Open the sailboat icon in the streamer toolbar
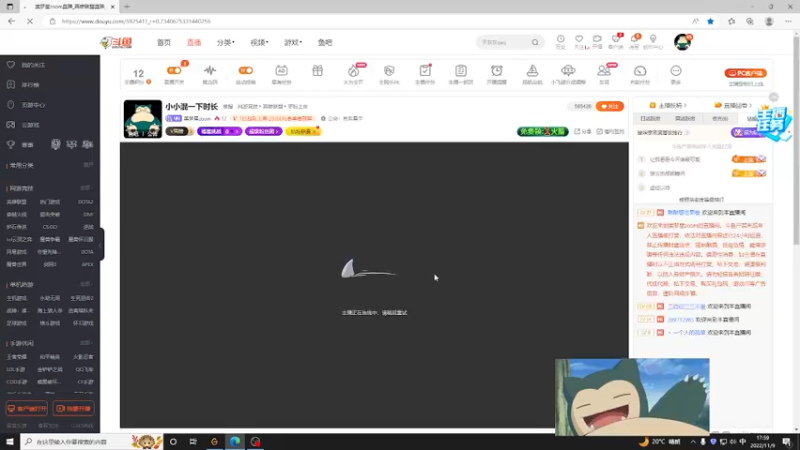 coord(532,70)
